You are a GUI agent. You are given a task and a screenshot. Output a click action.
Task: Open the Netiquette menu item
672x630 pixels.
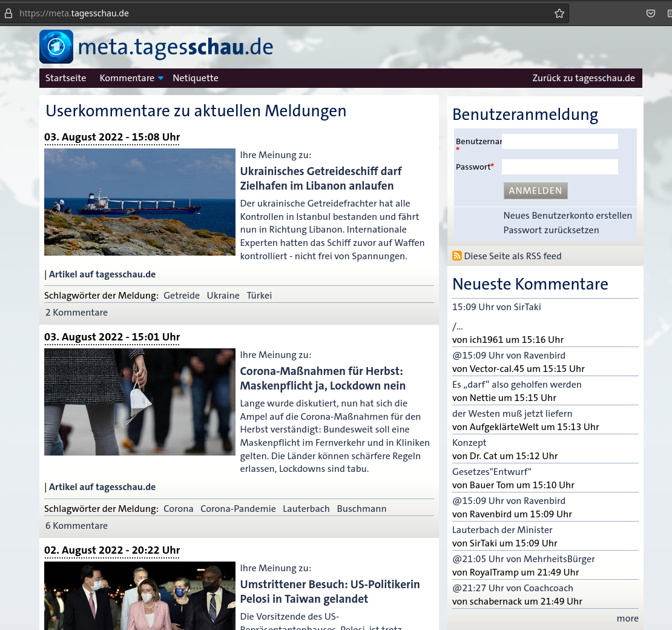[x=196, y=78]
